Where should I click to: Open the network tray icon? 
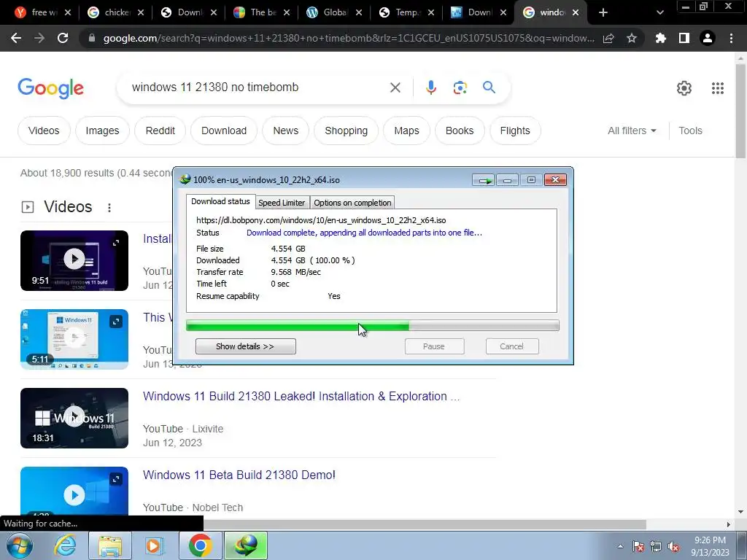pyautogui.click(x=656, y=546)
